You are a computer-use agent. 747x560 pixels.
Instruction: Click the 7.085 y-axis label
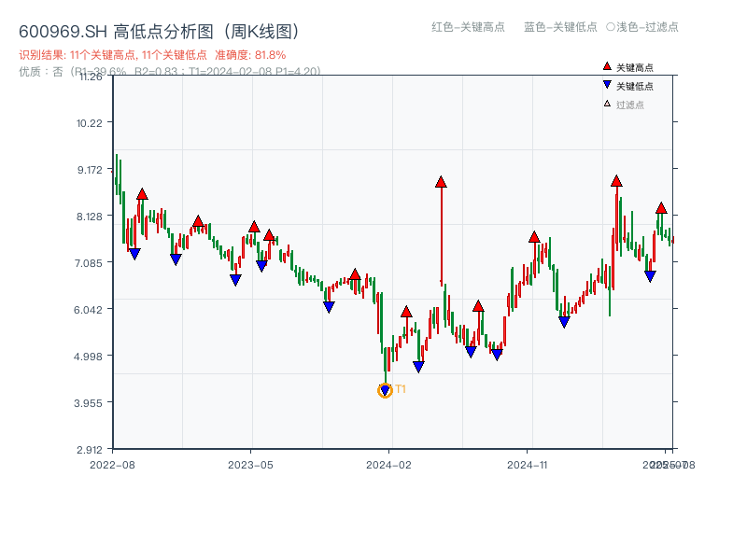click(x=89, y=263)
